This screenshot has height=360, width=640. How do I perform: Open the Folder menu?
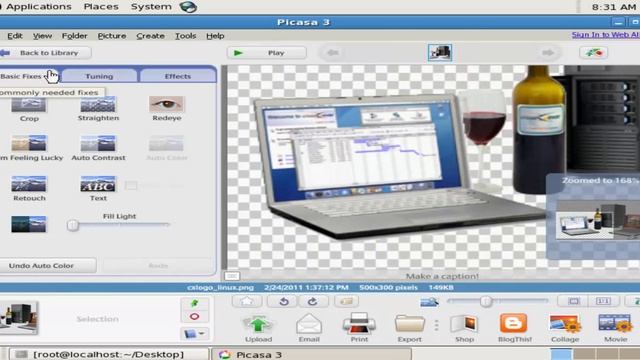(x=74, y=36)
